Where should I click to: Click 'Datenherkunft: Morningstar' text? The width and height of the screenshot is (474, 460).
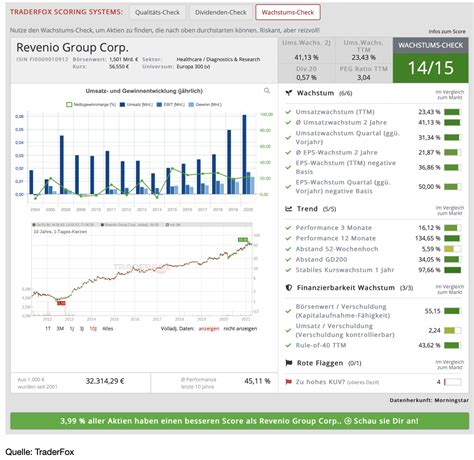[429, 400]
